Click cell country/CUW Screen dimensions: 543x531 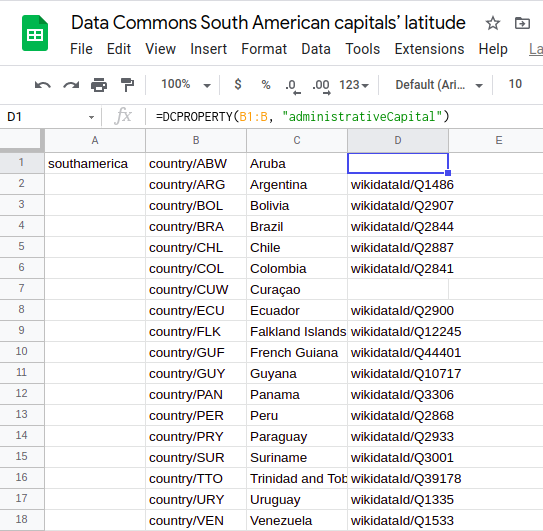click(x=196, y=289)
